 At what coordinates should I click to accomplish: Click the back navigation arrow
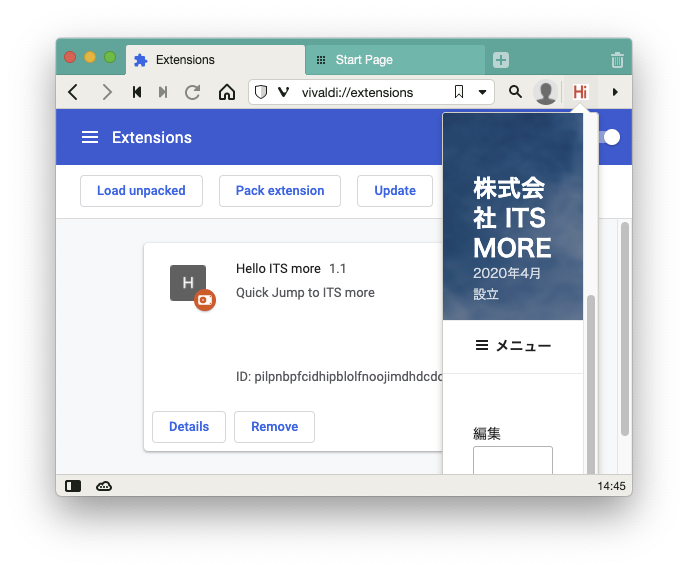point(73,92)
